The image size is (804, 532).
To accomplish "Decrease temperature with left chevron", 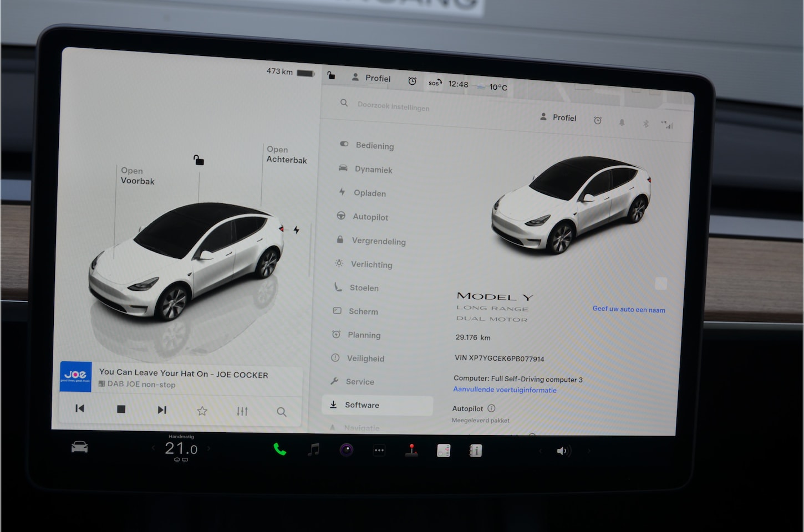I will point(154,448).
